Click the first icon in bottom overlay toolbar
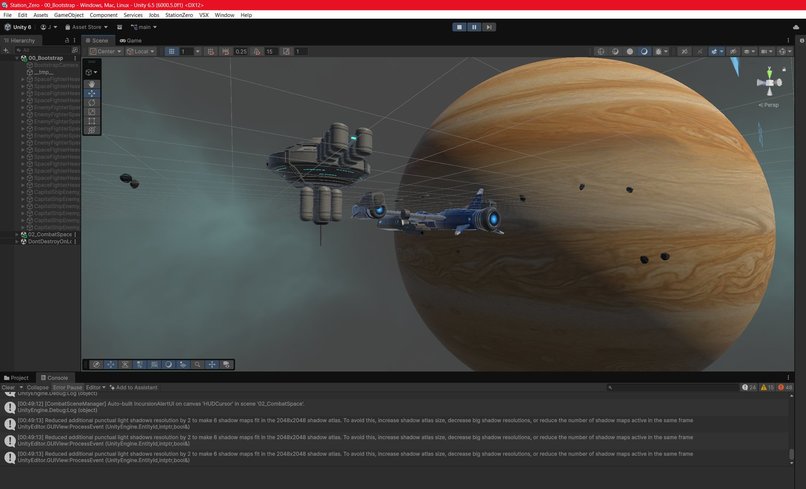The height and width of the screenshot is (489, 806). coord(96,365)
